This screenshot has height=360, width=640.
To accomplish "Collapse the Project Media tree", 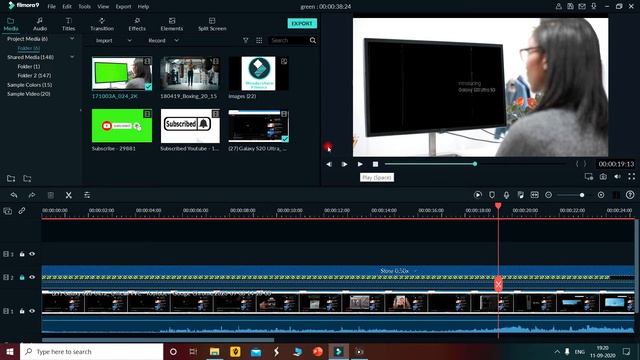I will (72, 39).
